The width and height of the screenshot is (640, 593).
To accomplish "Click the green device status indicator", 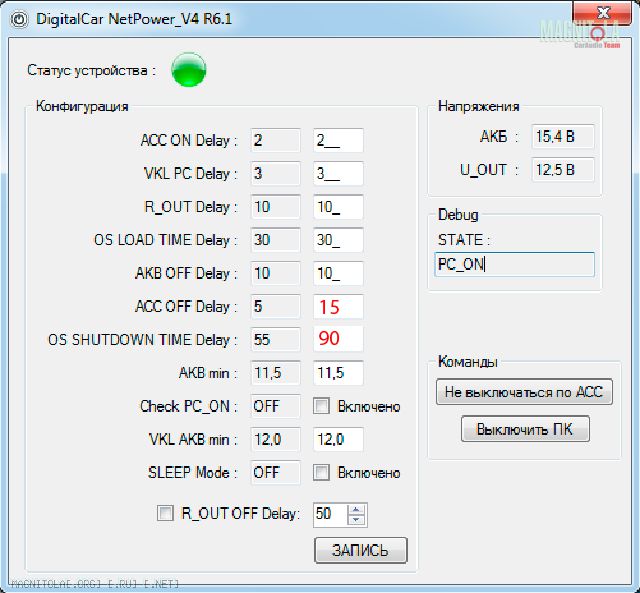I will 189,70.
